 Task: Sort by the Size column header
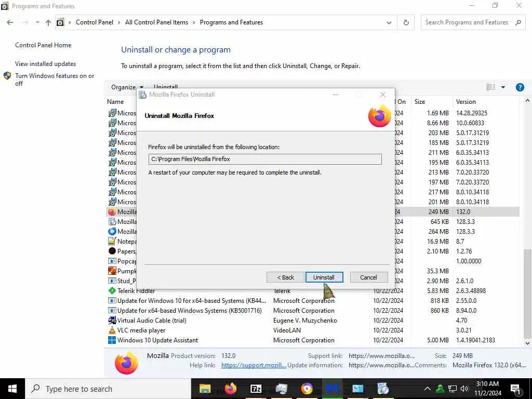[420, 102]
